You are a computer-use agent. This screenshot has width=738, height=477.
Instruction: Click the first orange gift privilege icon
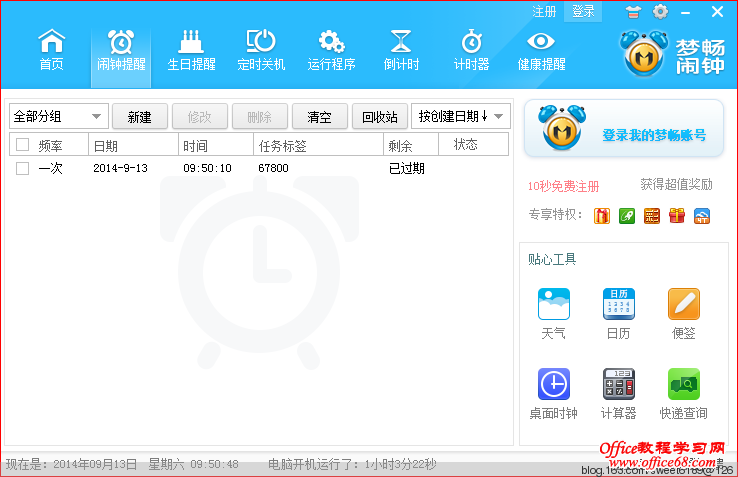(x=602, y=216)
